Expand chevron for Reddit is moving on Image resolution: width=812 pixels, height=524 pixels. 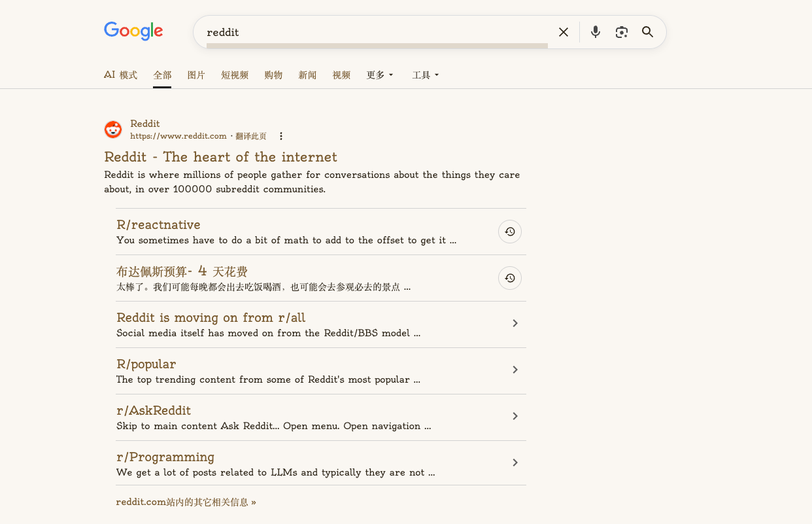point(515,323)
